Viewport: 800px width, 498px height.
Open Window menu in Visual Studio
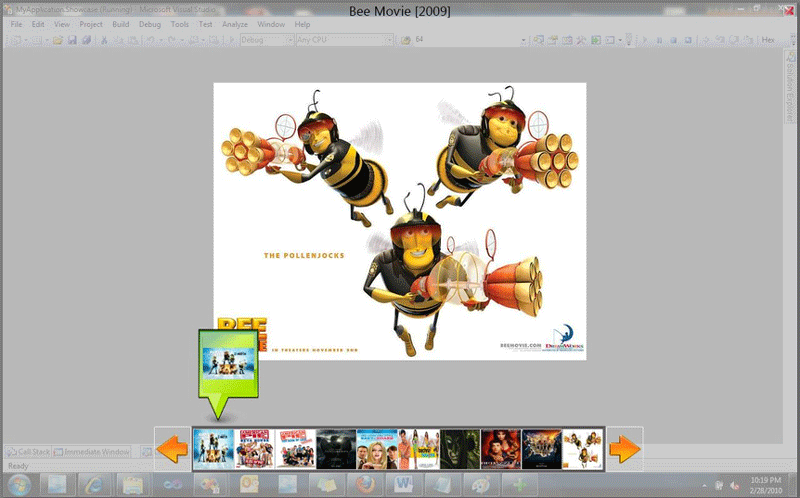271,24
